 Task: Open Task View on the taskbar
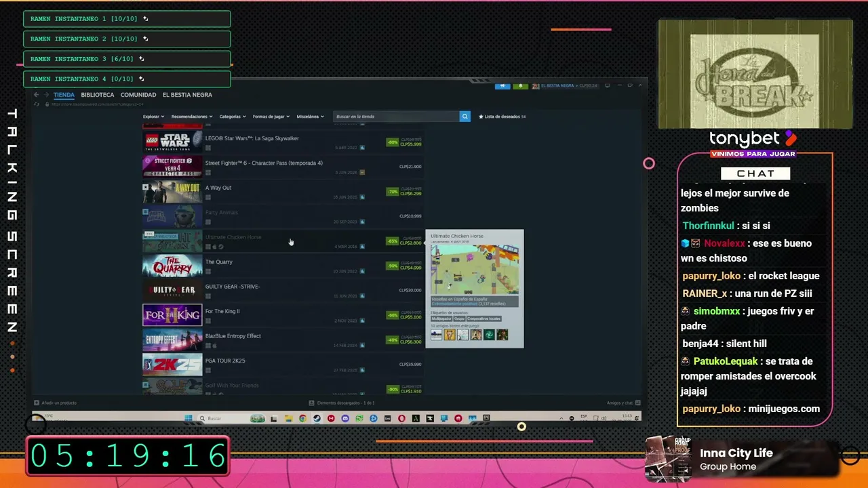point(275,419)
